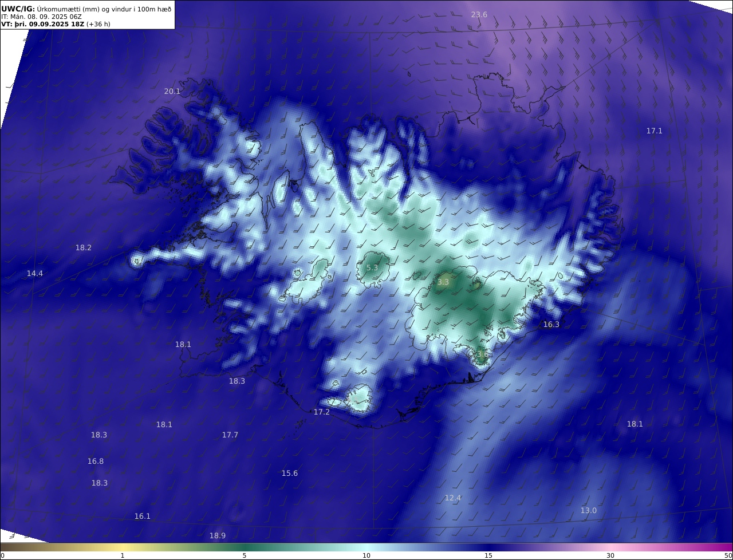Image resolution: width=733 pixels, height=560 pixels.
Task: Click the 18.9 value label
Action: click(x=218, y=535)
